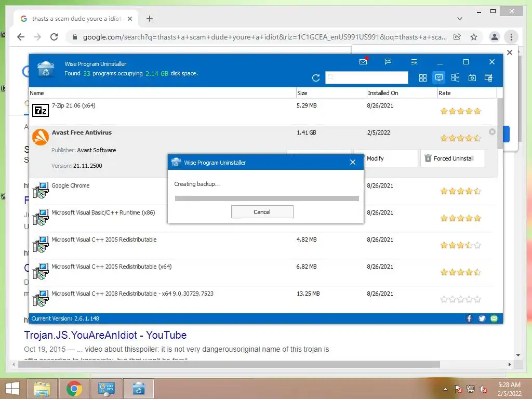Image resolution: width=532 pixels, height=399 pixels.
Task: Open the Windows Start button
Action: [x=12, y=388]
